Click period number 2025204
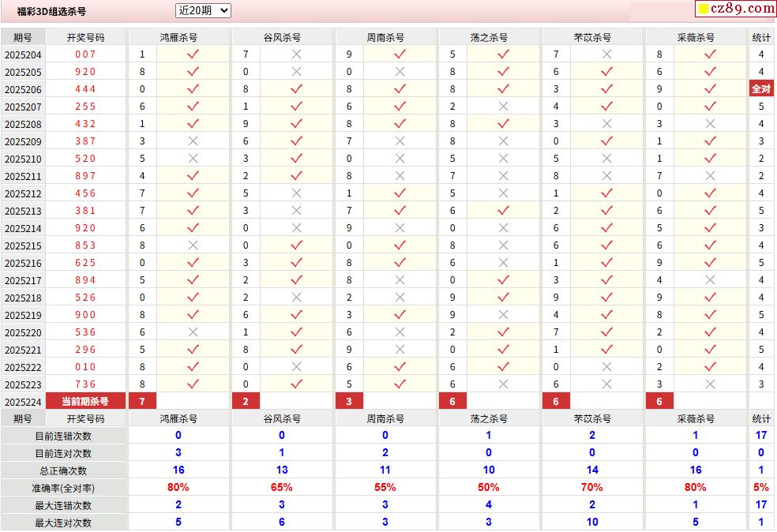This screenshot has width=777, height=532. pyautogui.click(x=23, y=54)
